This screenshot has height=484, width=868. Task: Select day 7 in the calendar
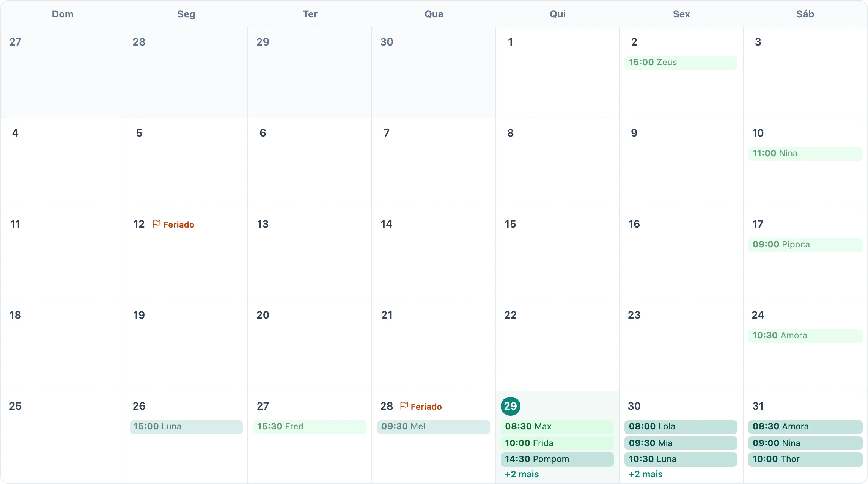pyautogui.click(x=387, y=133)
